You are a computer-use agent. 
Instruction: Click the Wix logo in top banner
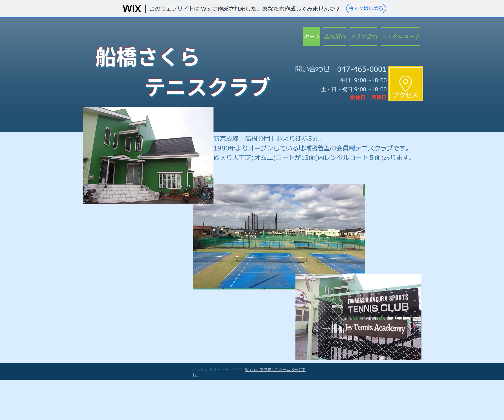[132, 9]
